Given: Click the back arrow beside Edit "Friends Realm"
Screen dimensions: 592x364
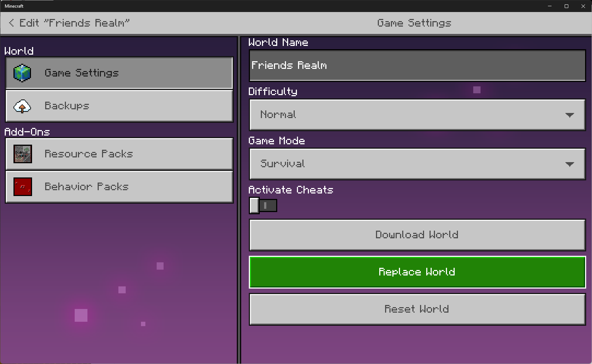Looking at the screenshot, I should (11, 23).
